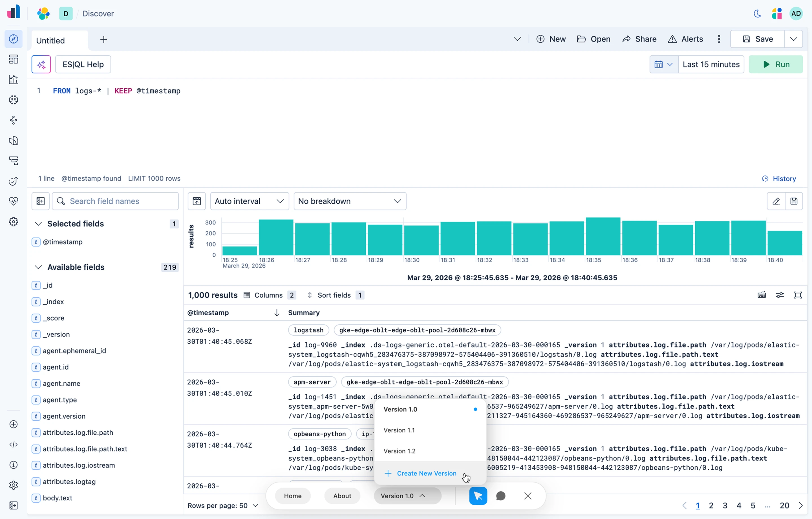Open the more options vertical dots menu
The width and height of the screenshot is (812, 519).
point(719,39)
